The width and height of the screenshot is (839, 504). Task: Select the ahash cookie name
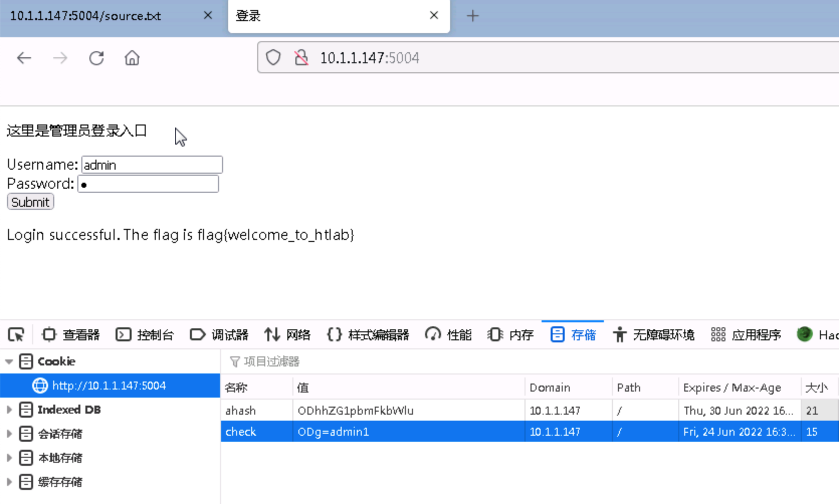[241, 411]
